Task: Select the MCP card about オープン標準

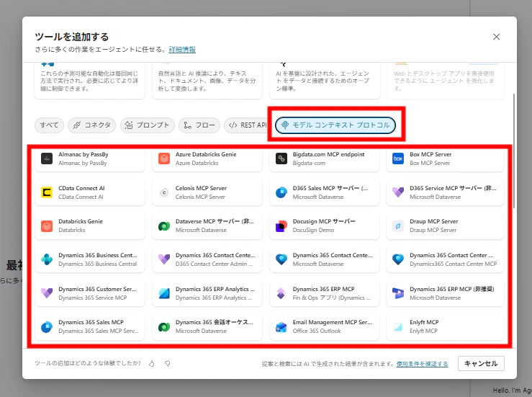Action: 325,81
